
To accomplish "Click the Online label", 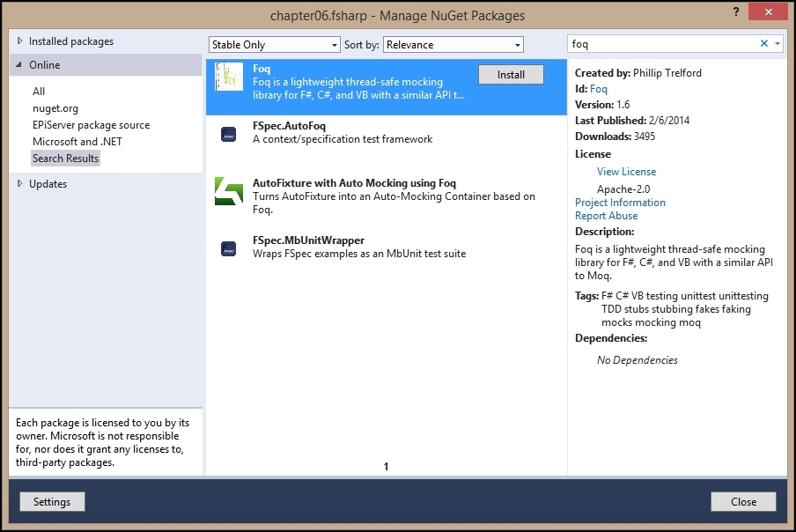I will coord(44,65).
